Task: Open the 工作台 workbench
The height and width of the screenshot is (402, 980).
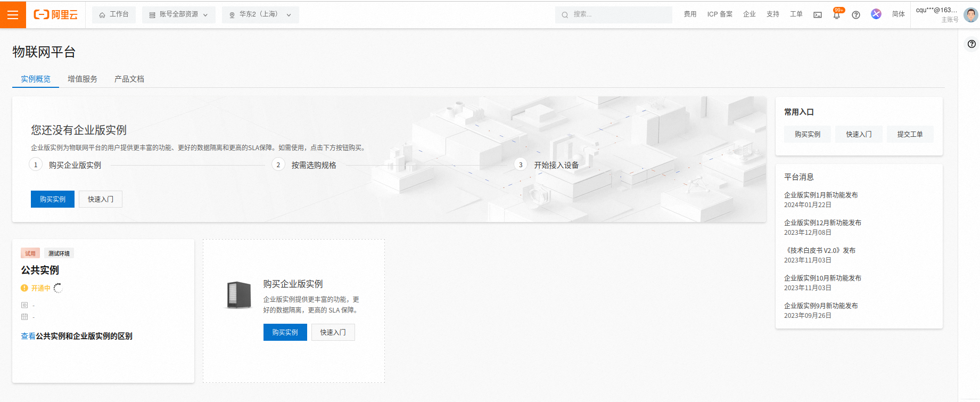Action: click(x=114, y=15)
